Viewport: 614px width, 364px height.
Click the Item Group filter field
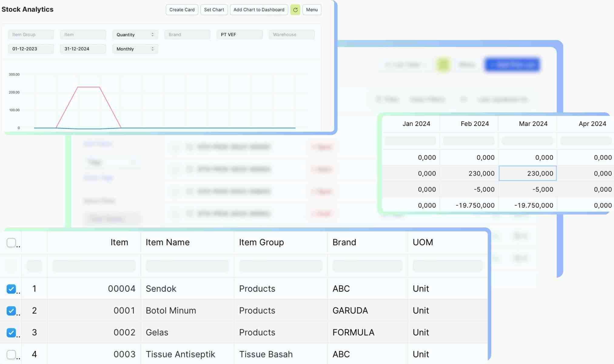point(31,35)
